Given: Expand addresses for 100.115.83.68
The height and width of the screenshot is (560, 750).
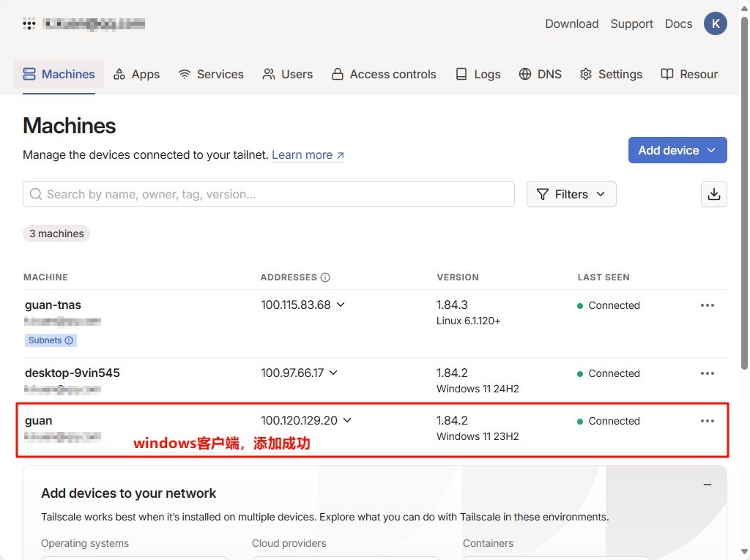Looking at the screenshot, I should (341, 305).
